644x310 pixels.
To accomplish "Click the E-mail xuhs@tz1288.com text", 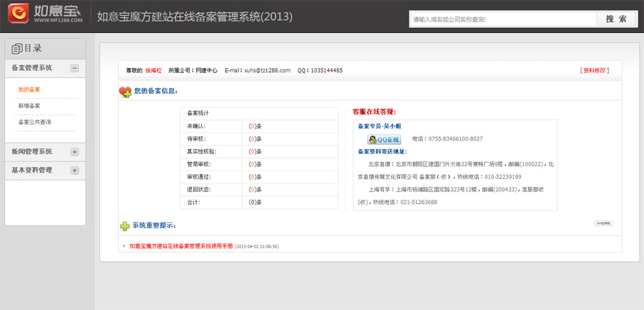I will (x=258, y=70).
